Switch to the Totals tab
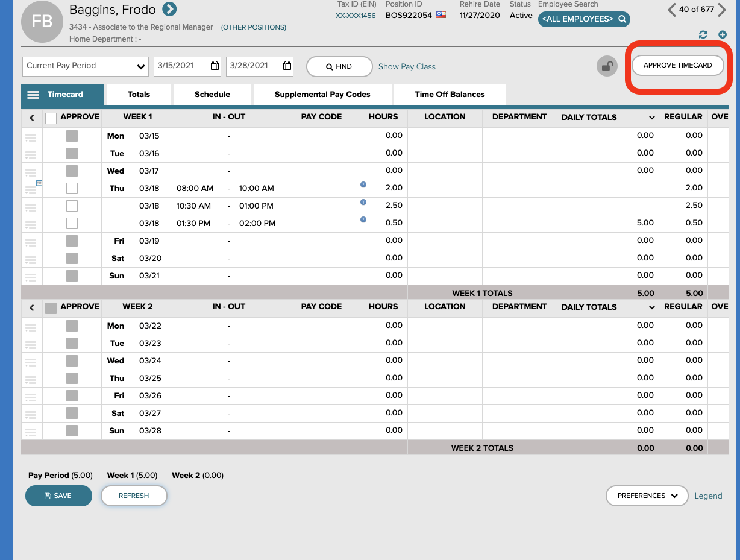Image resolution: width=740 pixels, height=560 pixels. point(139,94)
